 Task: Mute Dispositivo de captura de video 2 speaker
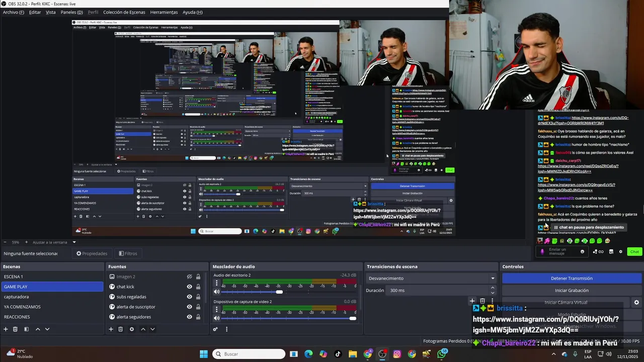point(216,318)
